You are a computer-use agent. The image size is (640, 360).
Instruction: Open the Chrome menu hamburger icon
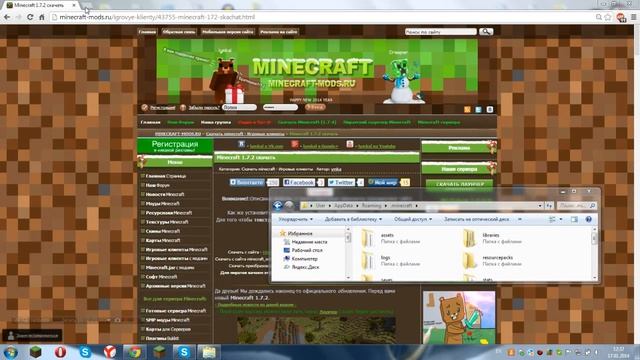pos(633,17)
